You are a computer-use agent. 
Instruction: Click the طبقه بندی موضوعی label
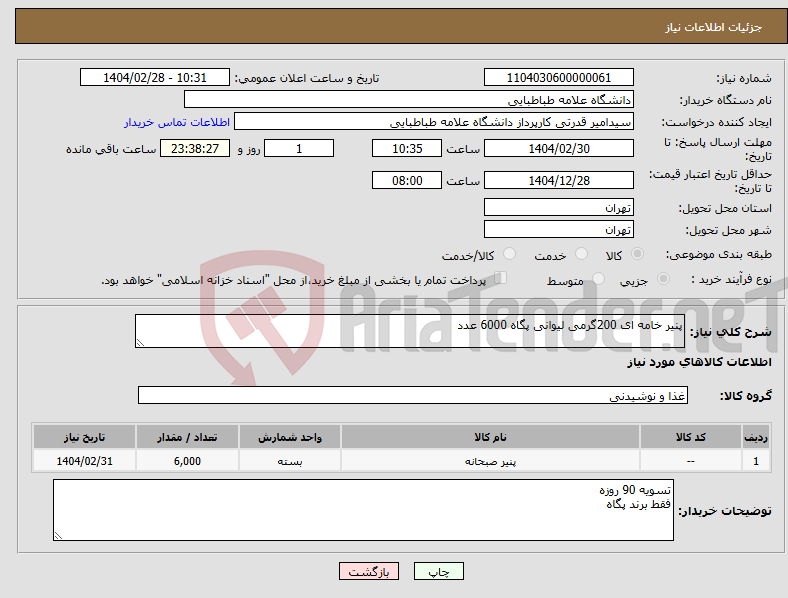719,254
